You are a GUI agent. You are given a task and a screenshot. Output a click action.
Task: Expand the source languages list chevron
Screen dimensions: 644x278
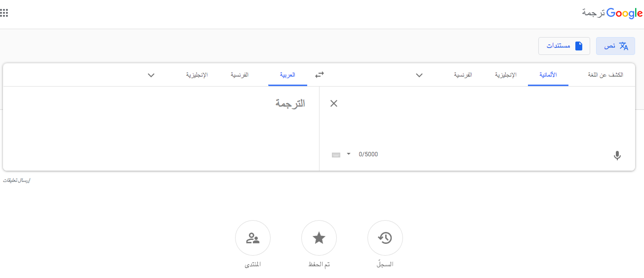[419, 75]
